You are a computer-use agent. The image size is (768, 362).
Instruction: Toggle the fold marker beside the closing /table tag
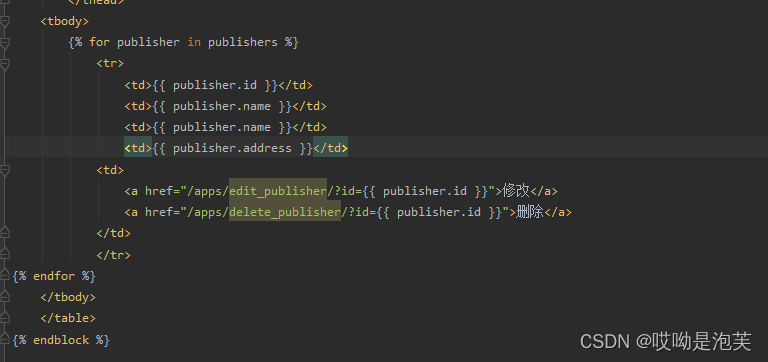[x=4, y=318]
